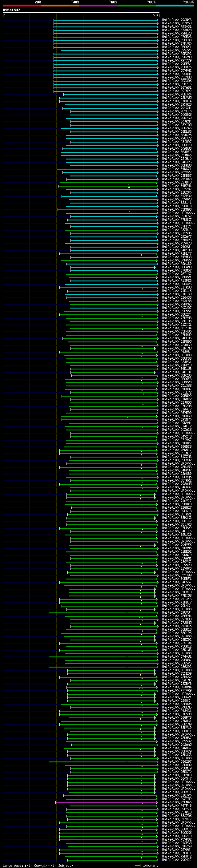Select the UniRef100_C5Z3Q8 label
This screenshot has width=197, height=868.
177,77
